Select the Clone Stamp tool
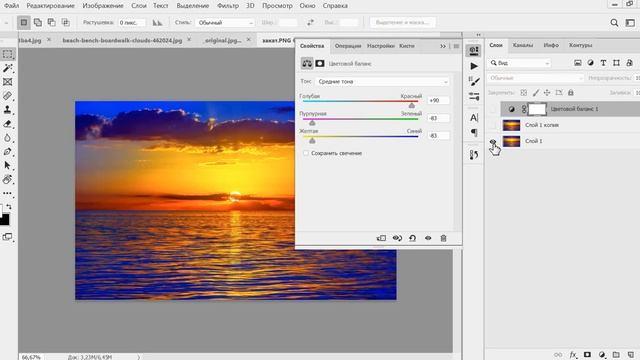 [7, 109]
